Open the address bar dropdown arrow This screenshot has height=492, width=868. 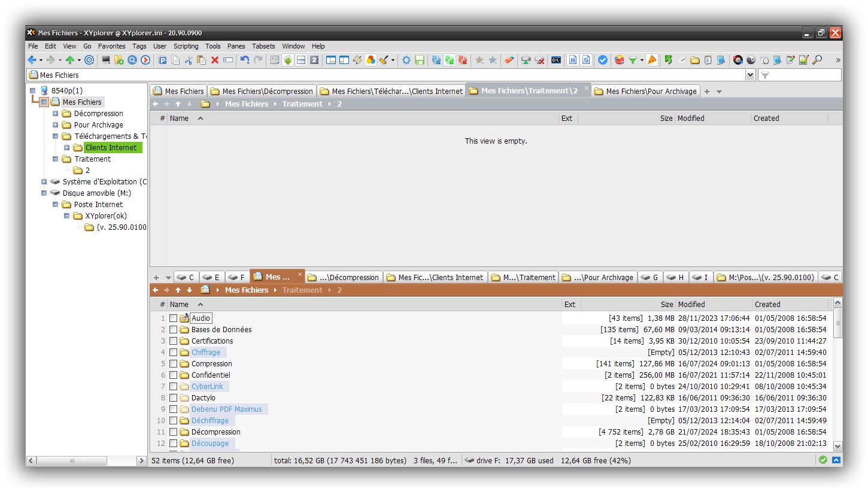click(x=750, y=75)
